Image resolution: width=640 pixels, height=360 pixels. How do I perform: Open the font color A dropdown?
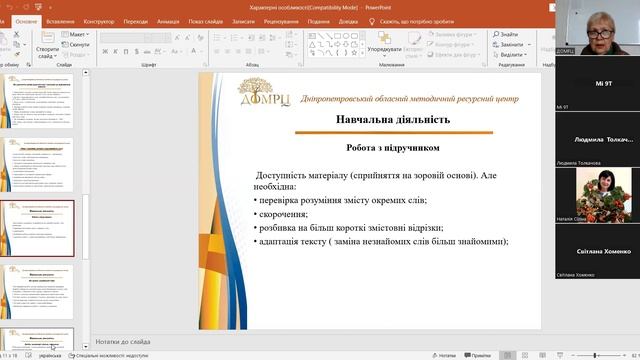coord(196,51)
